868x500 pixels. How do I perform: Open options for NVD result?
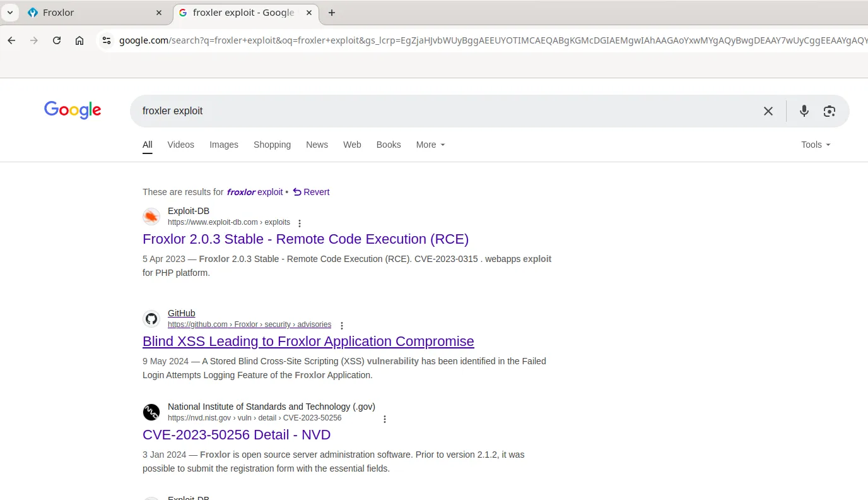[x=385, y=419]
